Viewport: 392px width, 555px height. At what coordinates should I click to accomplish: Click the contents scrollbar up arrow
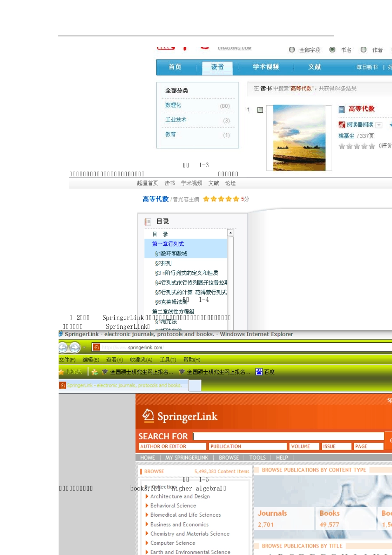pyautogui.click(x=230, y=232)
